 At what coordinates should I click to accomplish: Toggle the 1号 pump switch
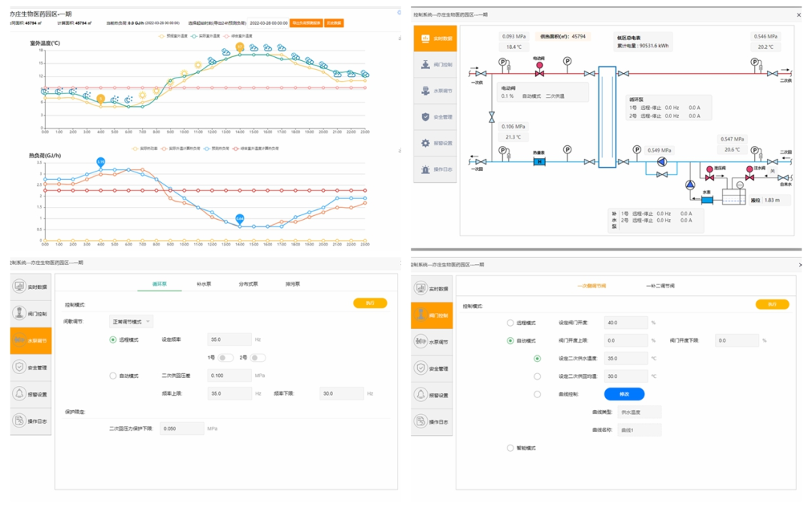(x=226, y=357)
